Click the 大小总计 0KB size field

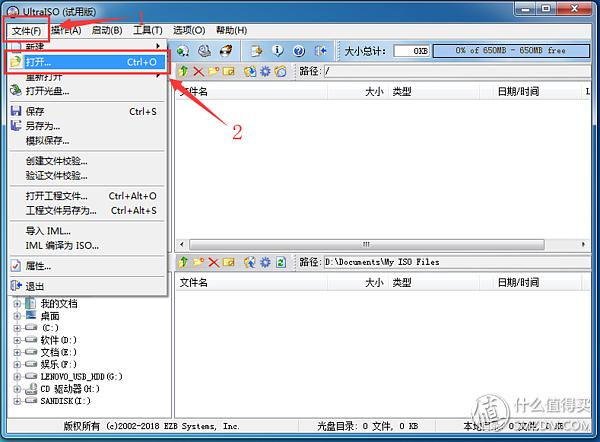[411, 51]
